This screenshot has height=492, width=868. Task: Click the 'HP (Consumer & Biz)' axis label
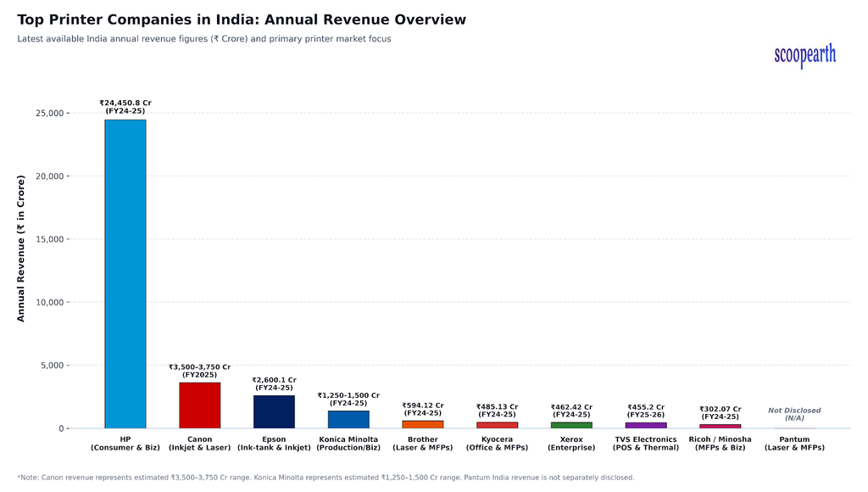pos(125,444)
